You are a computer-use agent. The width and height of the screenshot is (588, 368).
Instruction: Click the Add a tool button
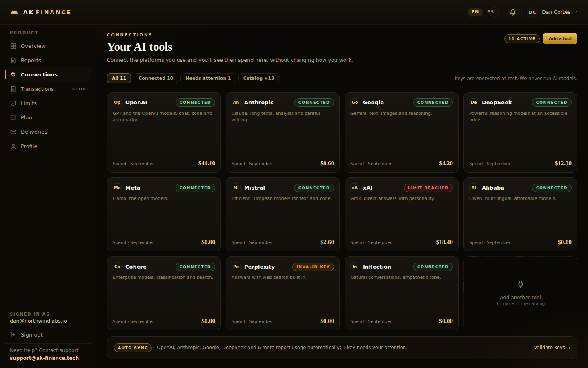click(560, 38)
